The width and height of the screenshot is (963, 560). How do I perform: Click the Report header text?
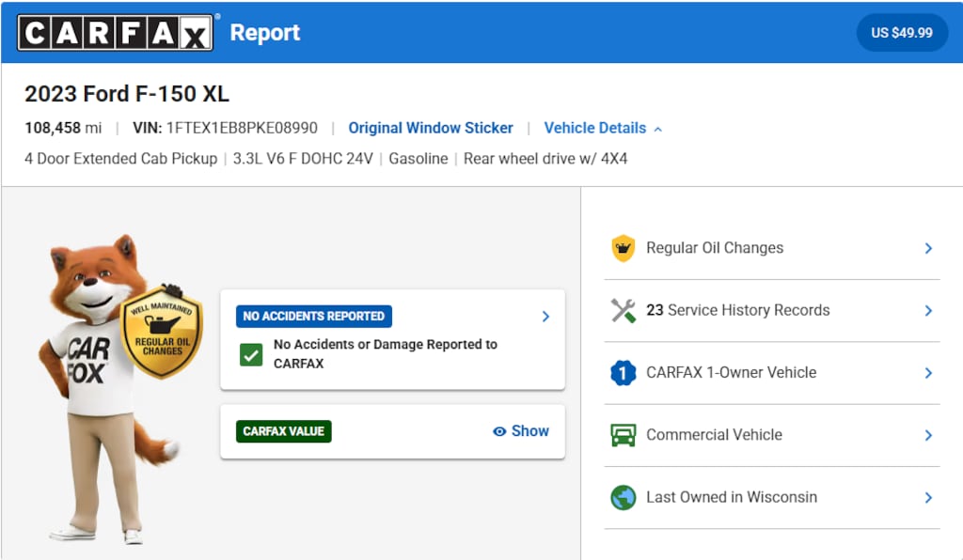click(264, 33)
